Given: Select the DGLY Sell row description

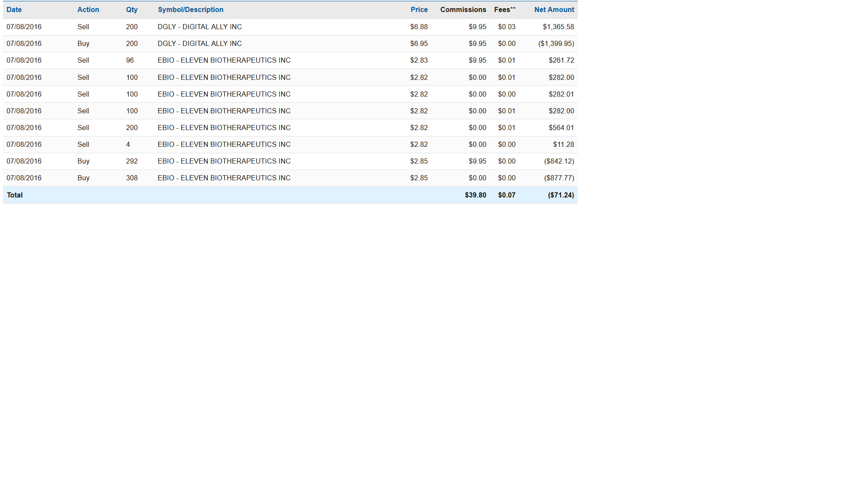Looking at the screenshot, I should point(199,27).
